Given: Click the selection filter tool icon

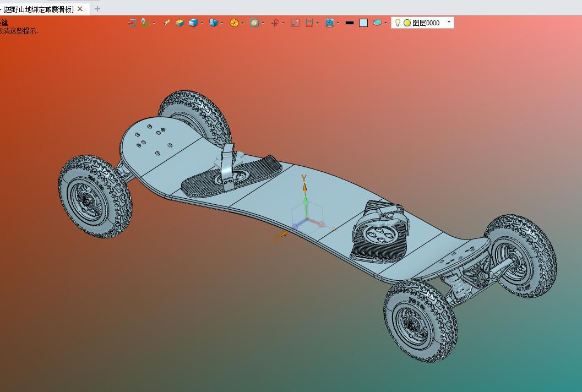Looking at the screenshot, I should tap(145, 23).
